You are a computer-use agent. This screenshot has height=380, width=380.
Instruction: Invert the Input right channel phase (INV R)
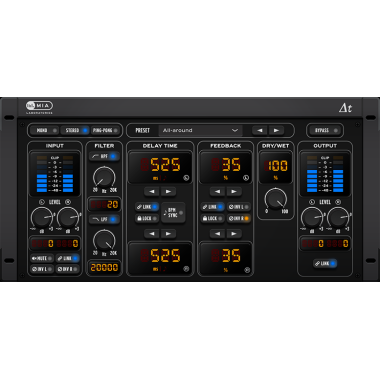67,269
